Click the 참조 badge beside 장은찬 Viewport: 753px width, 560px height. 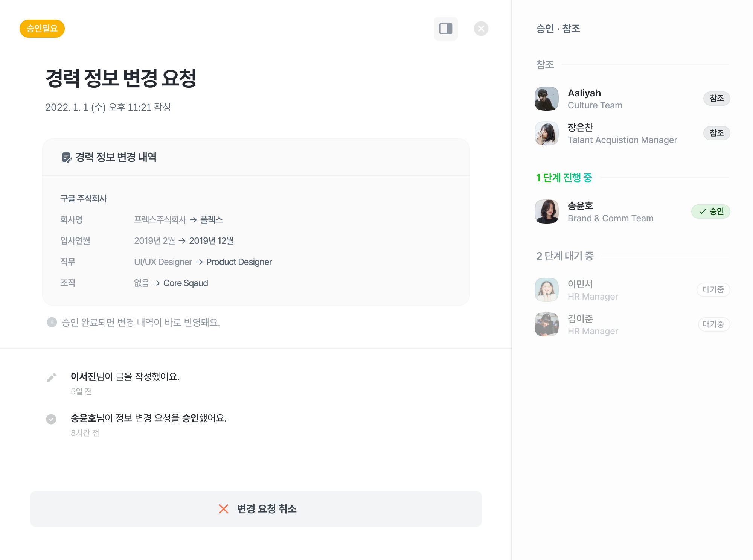click(x=716, y=133)
